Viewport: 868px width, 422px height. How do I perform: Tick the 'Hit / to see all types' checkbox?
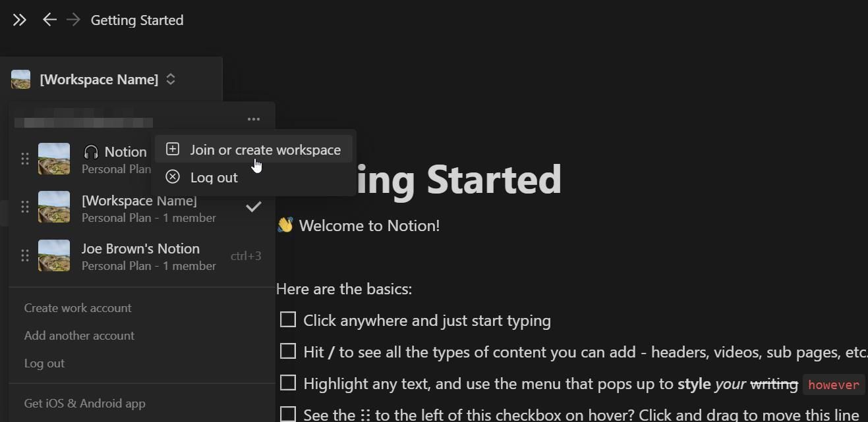[x=288, y=352]
